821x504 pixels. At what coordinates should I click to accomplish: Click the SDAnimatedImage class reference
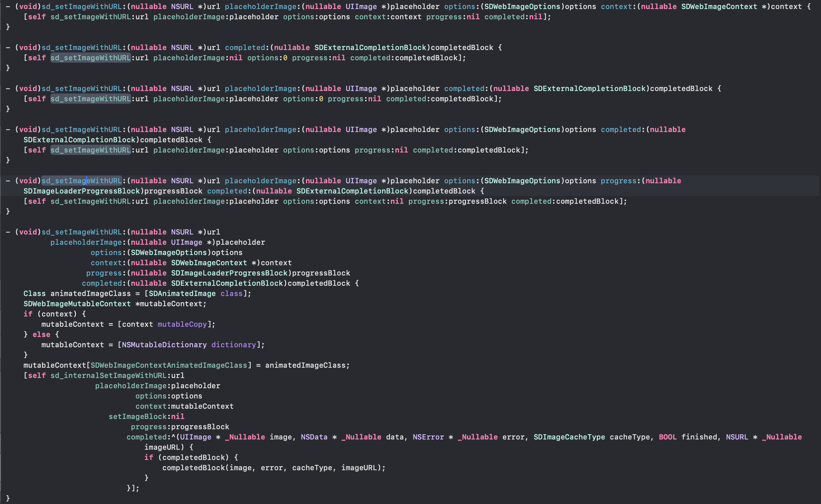coord(182,293)
